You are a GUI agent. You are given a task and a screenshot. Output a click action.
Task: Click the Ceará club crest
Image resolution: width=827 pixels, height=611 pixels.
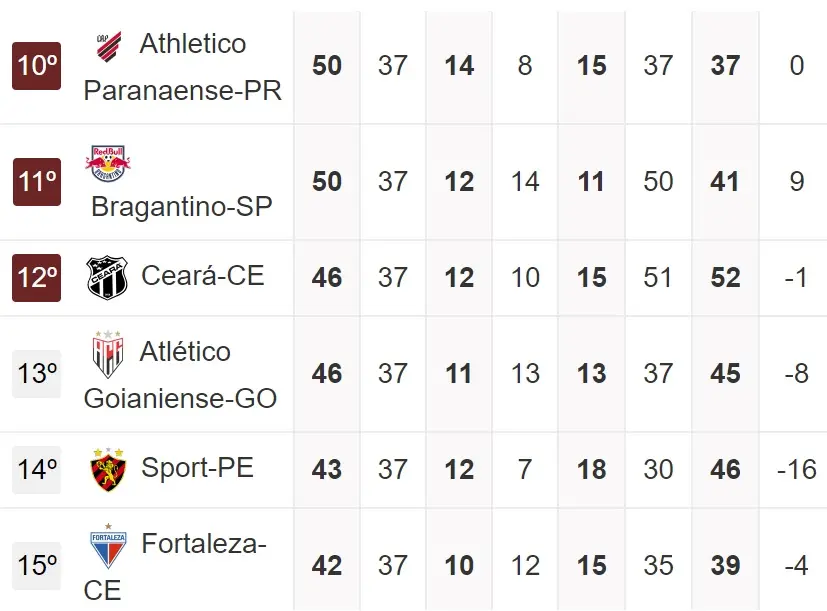click(x=107, y=277)
